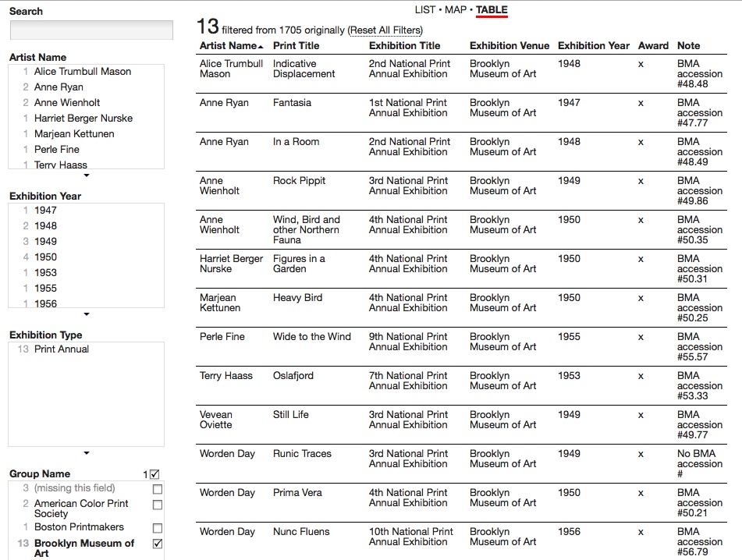Sort by Artist Name column header
Screen dimensions: 742x560
231,46
